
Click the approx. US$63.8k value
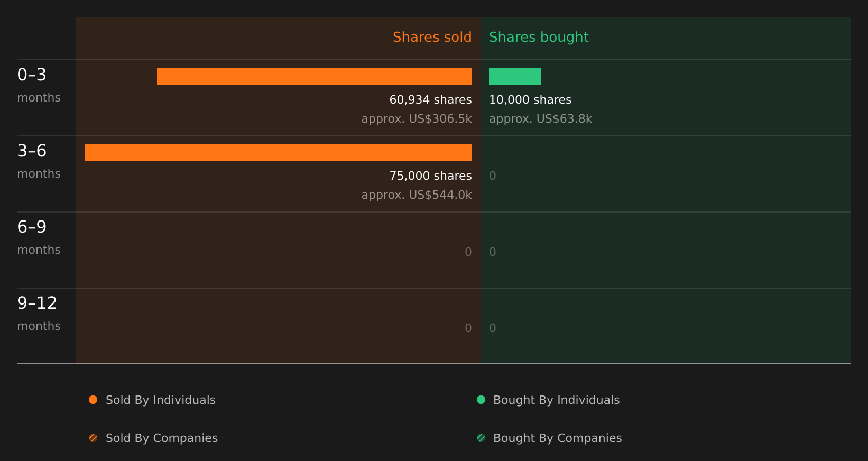[540, 119]
